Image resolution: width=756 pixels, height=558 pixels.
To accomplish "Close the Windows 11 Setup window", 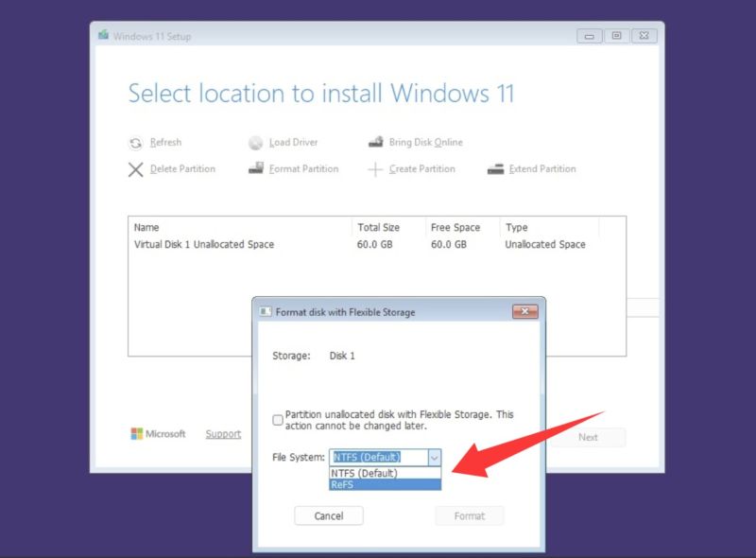I will point(644,36).
